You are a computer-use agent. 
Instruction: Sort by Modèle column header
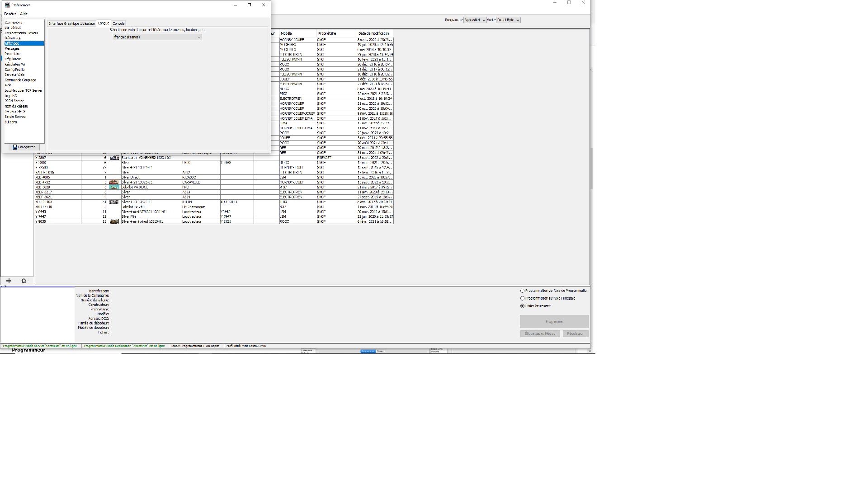pos(297,33)
